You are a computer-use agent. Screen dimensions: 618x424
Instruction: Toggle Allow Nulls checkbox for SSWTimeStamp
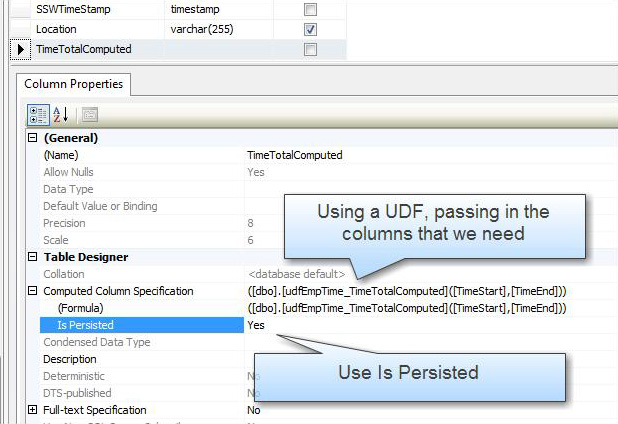pyautogui.click(x=310, y=9)
